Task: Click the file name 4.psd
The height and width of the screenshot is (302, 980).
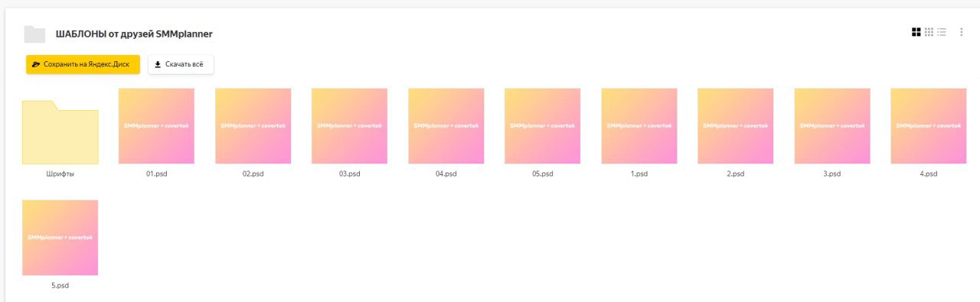Action: point(928,174)
